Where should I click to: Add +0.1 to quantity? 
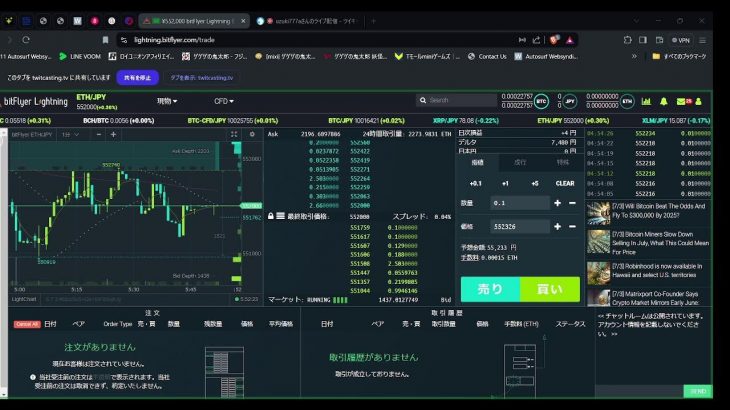[475, 183]
